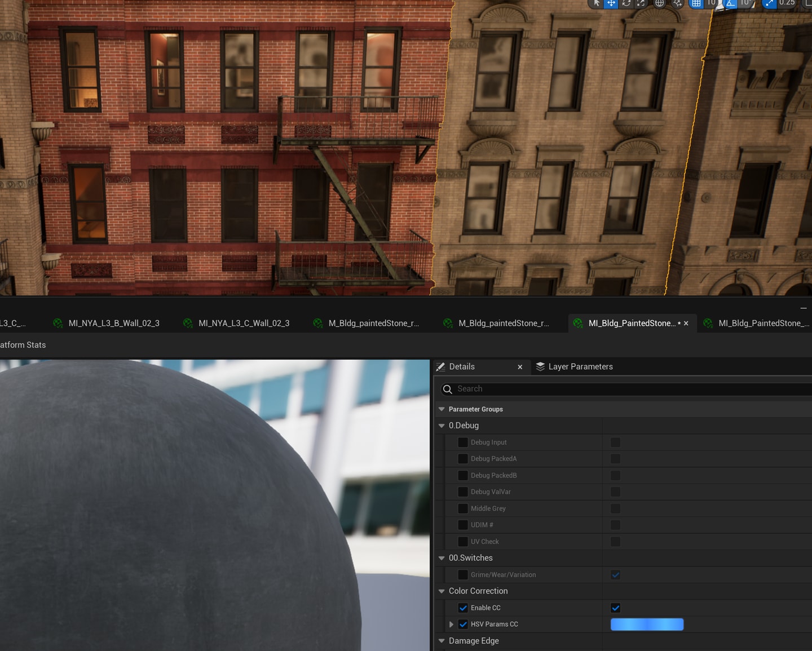The height and width of the screenshot is (651, 812).
Task: Toggle scale snapping icon
Action: [769, 3]
